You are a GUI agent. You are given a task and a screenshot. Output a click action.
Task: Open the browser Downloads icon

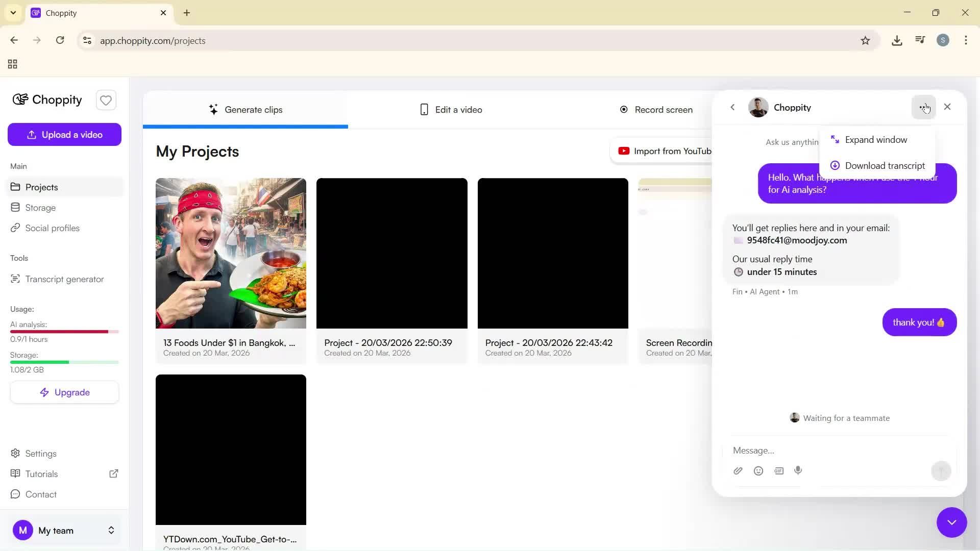point(897,40)
